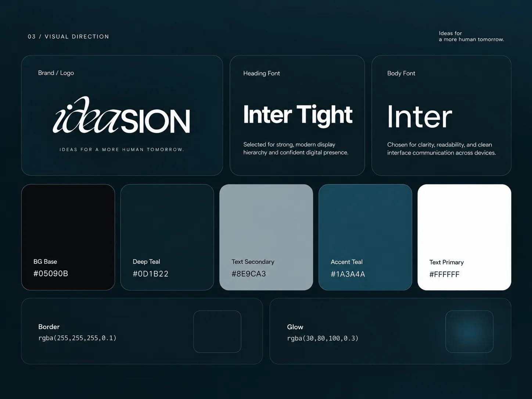Click the 'Body Font' label
Viewport: 532px width, 399px height.
tap(401, 73)
